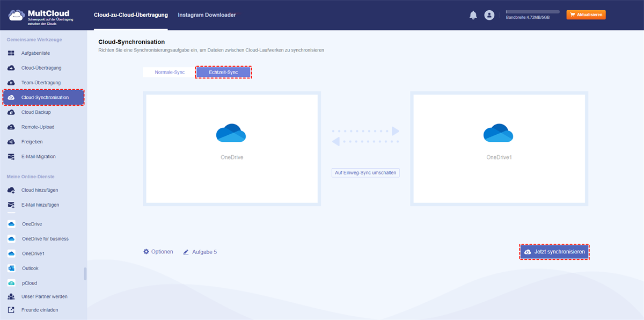Open the Instagram Downloader tab
Screen dimensions: 644x320
click(x=207, y=15)
